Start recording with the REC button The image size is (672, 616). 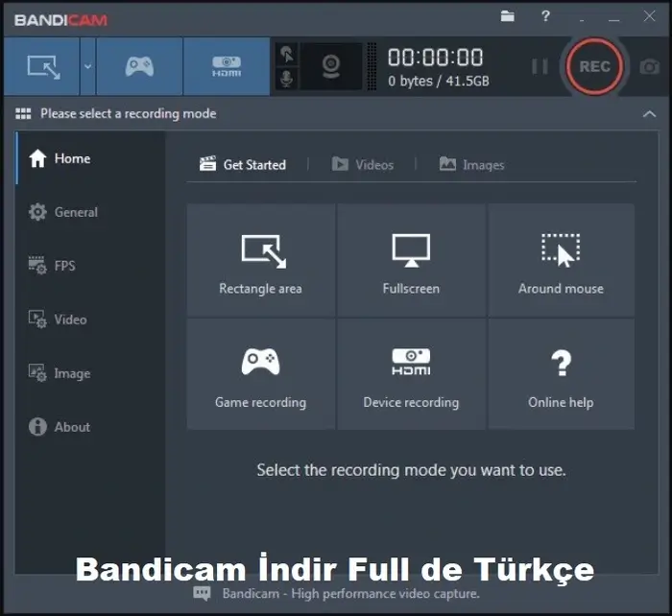click(x=594, y=66)
